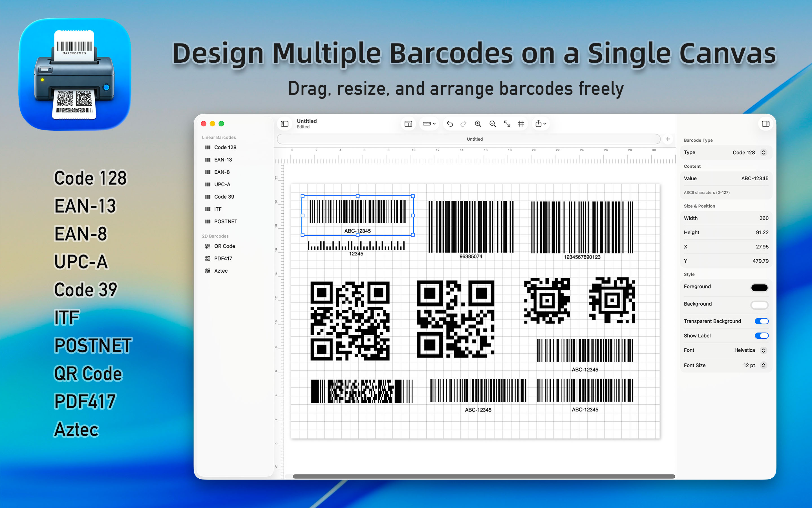The width and height of the screenshot is (812, 508).
Task: Click the Height field 91.22
Action: [x=762, y=233]
